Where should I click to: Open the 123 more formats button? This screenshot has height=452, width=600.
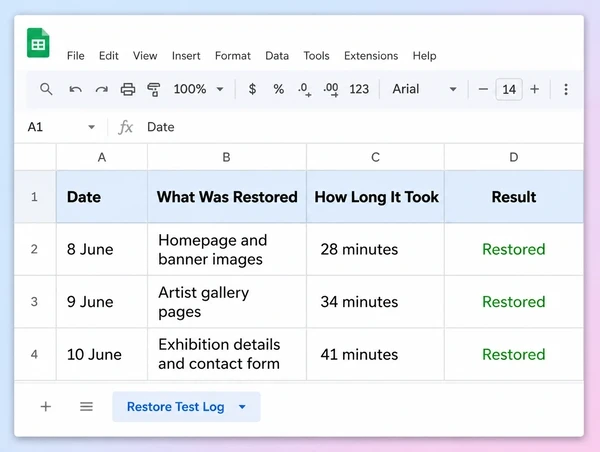pos(359,89)
